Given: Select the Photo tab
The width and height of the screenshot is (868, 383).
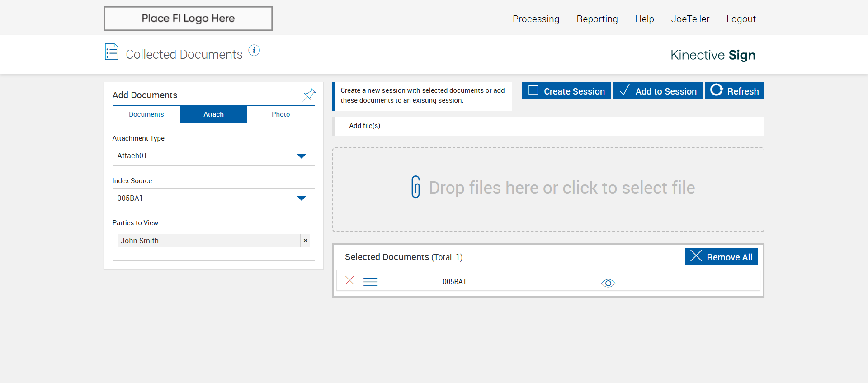Looking at the screenshot, I should [281, 114].
